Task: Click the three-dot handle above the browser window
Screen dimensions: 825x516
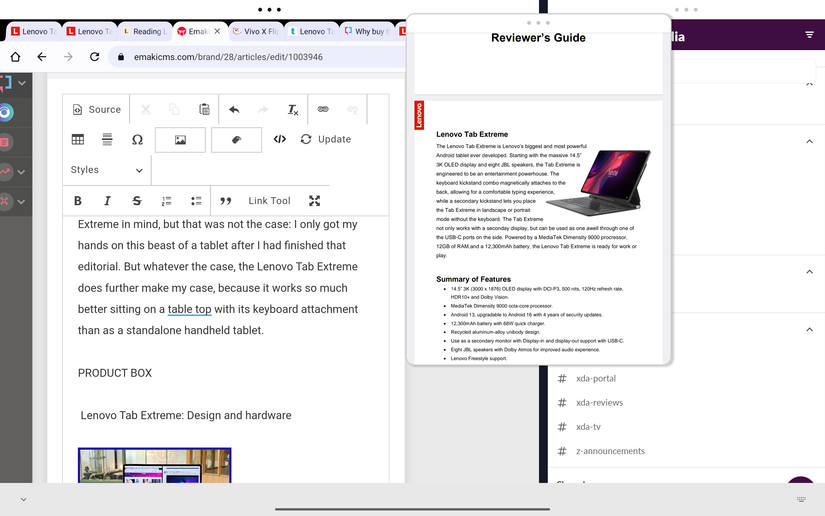Action: coord(269,9)
